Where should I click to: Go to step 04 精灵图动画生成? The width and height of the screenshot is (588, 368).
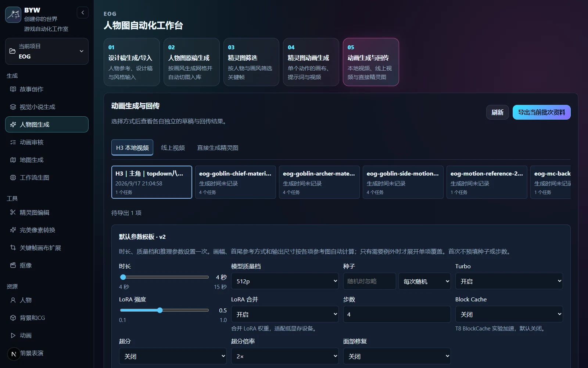(x=311, y=62)
